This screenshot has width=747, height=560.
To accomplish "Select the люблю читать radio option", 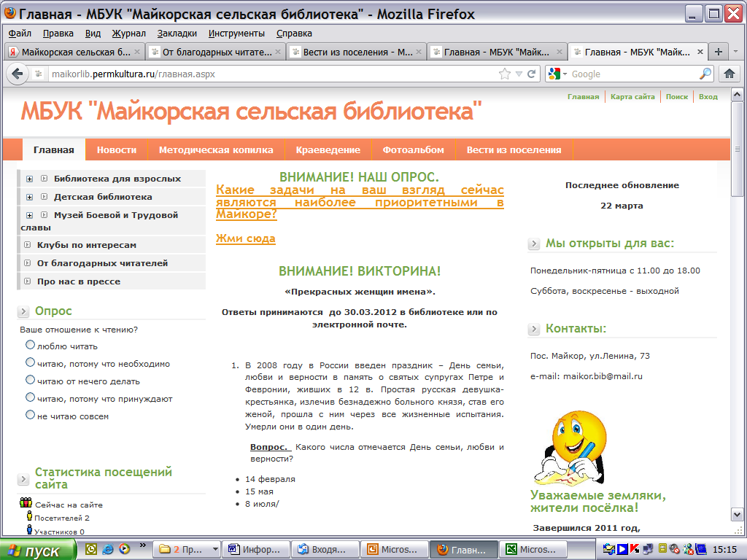I will [30, 345].
